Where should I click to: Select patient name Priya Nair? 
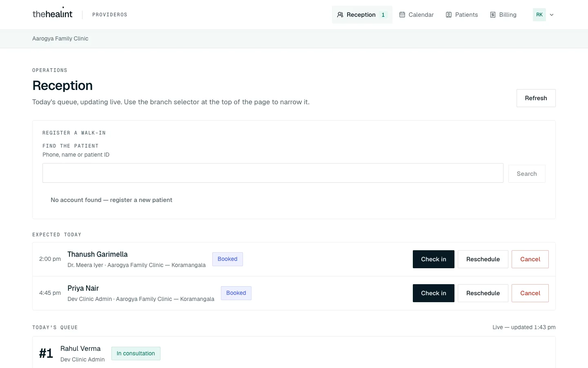(x=83, y=288)
